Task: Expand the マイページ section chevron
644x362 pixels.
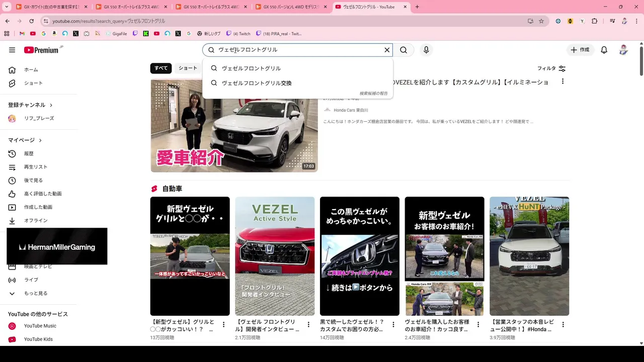Action: 40,140
